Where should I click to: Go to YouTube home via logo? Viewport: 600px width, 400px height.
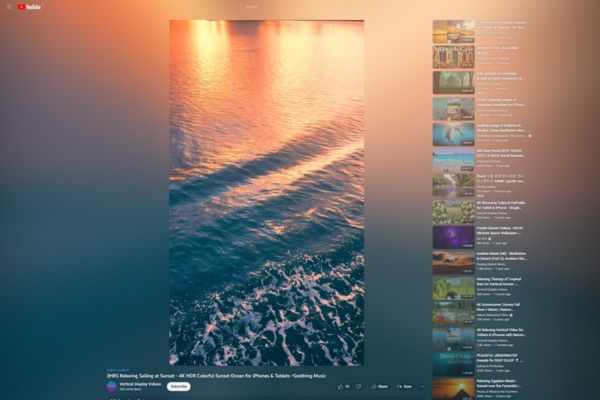point(29,7)
